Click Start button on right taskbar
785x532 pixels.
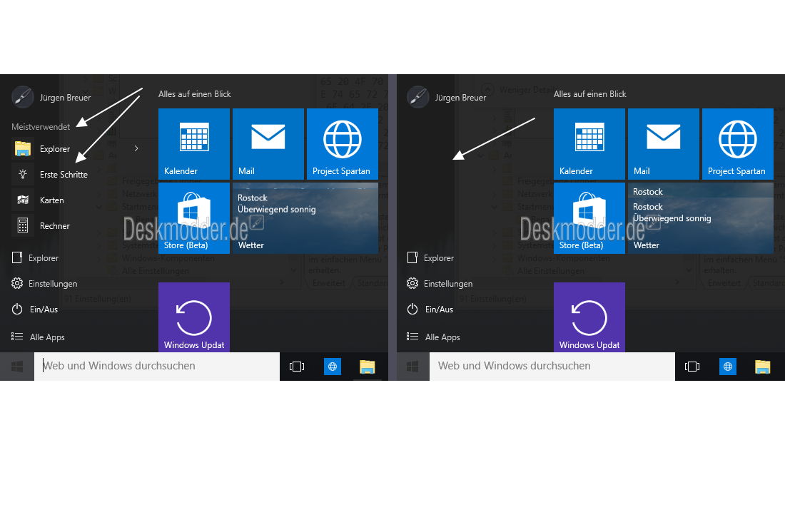(x=412, y=367)
